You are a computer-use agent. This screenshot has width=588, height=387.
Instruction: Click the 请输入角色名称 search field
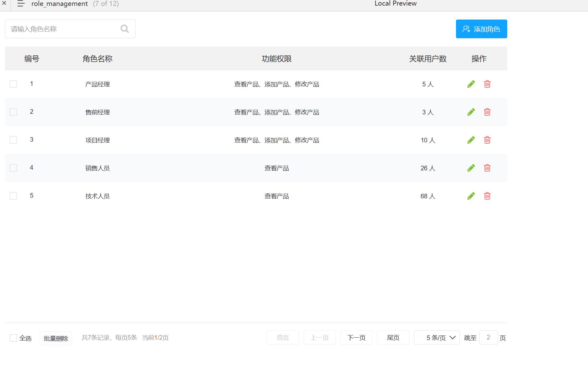click(70, 29)
